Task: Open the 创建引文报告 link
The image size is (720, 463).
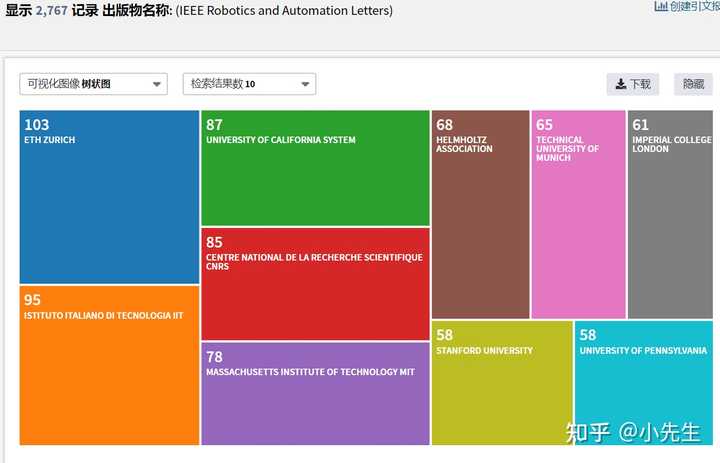Action: pyautogui.click(x=687, y=6)
